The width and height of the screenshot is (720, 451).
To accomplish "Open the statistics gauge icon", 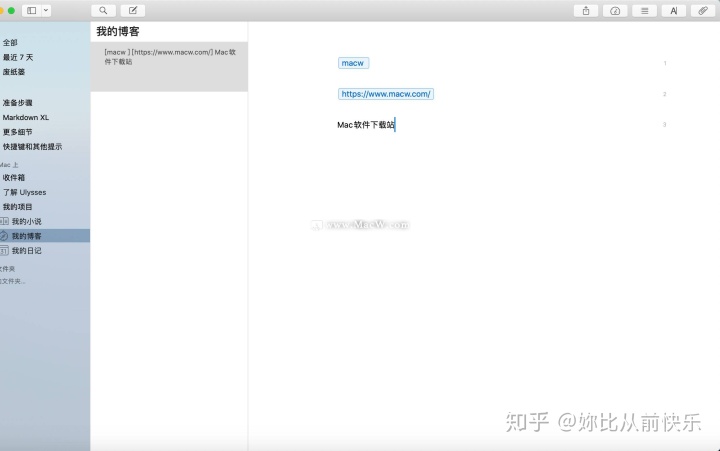I will coord(615,11).
